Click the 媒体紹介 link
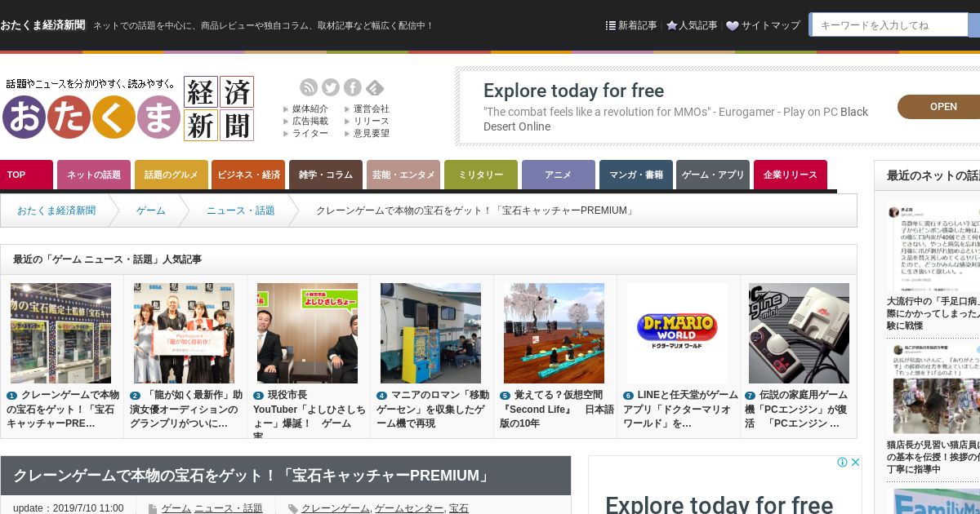 [310, 109]
